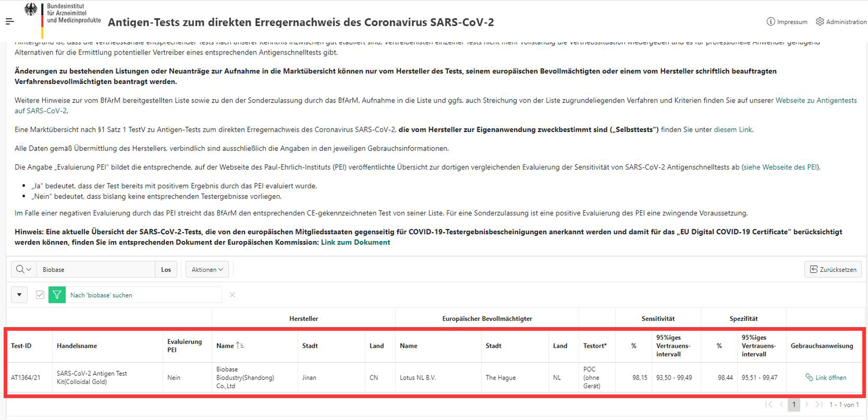This screenshot has height=420, width=868.
Task: Uncheck the biobase filter checkbox
Action: (40, 295)
